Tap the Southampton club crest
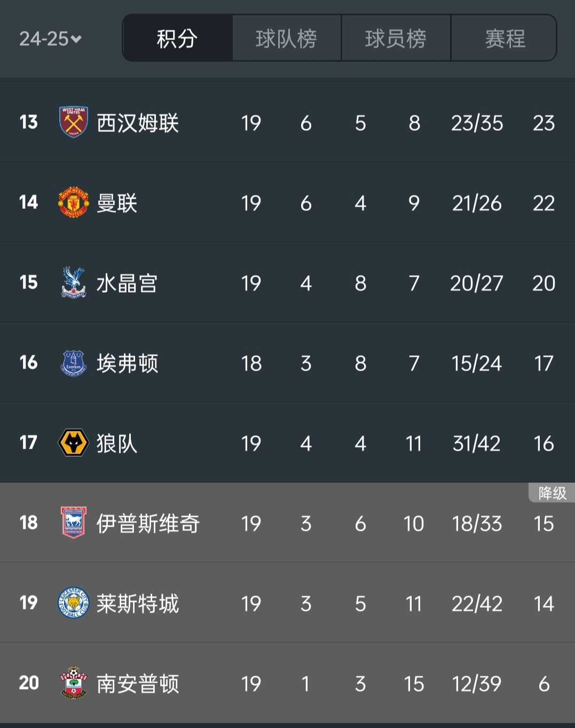 tap(73, 683)
